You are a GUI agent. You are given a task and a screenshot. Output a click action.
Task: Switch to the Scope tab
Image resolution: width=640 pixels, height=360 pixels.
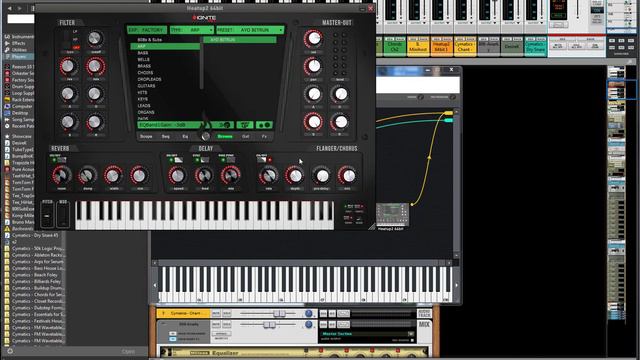pyautogui.click(x=146, y=136)
